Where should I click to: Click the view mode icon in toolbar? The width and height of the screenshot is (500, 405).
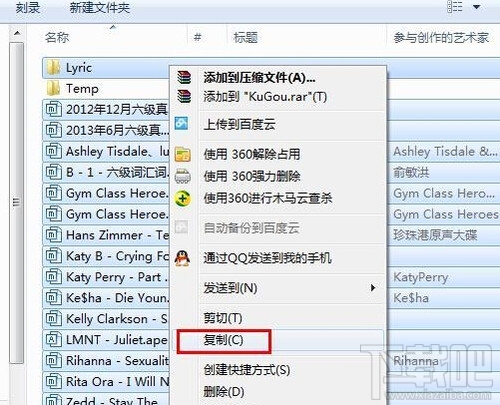455,7
